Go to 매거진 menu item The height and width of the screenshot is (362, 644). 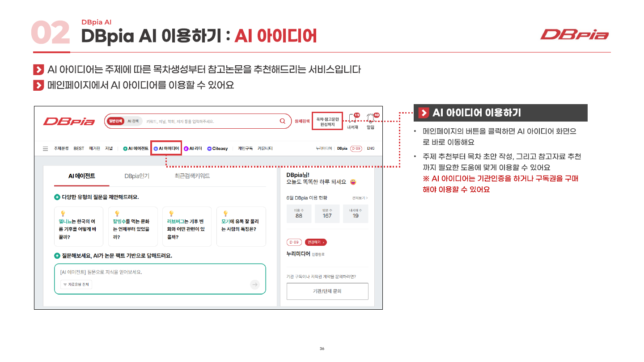pos(94,148)
